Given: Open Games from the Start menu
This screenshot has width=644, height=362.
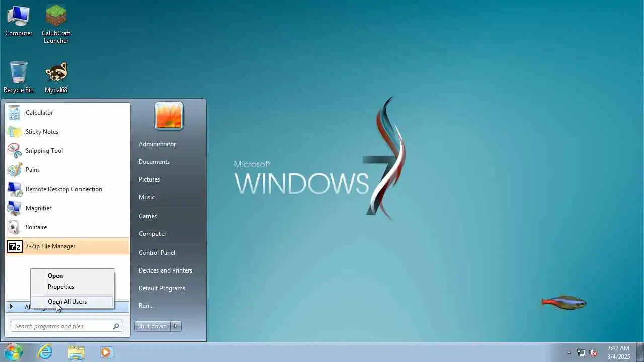Looking at the screenshot, I should (x=148, y=216).
